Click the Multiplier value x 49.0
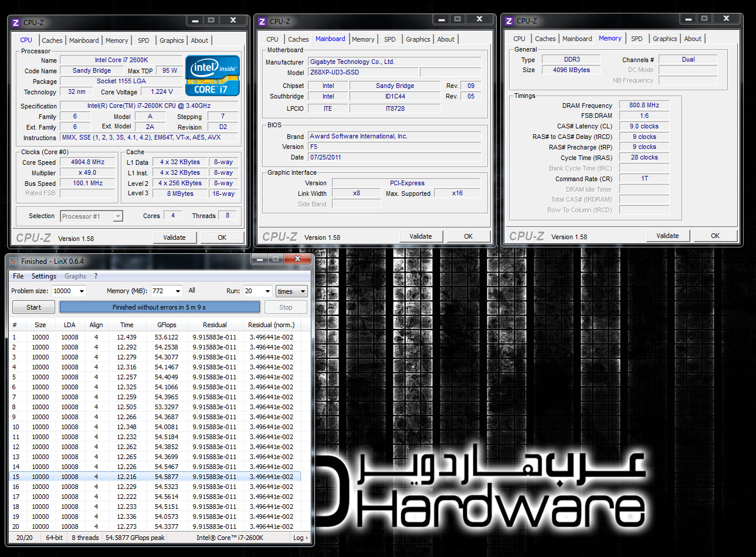The width and height of the screenshot is (756, 557). pyautogui.click(x=87, y=172)
